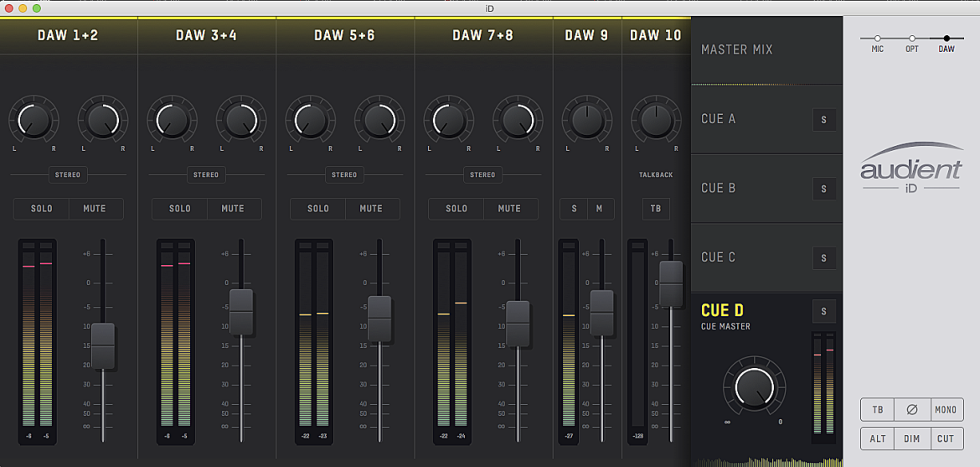Solo the DAW 1+2 channel

coord(41,209)
